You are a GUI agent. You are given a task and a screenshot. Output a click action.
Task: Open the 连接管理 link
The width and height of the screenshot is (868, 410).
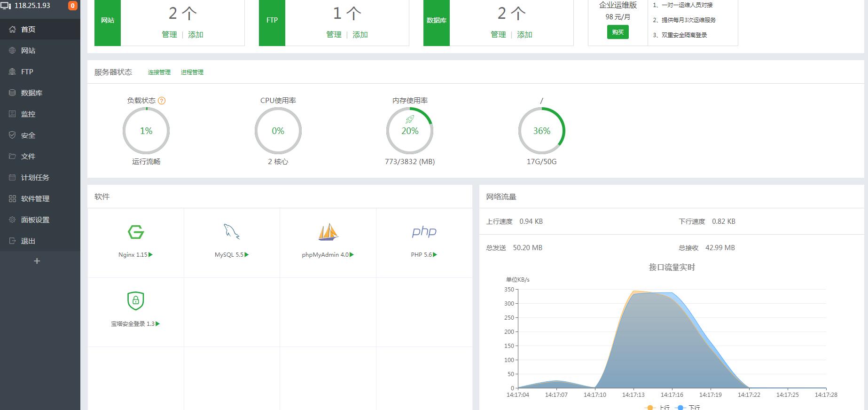(159, 72)
